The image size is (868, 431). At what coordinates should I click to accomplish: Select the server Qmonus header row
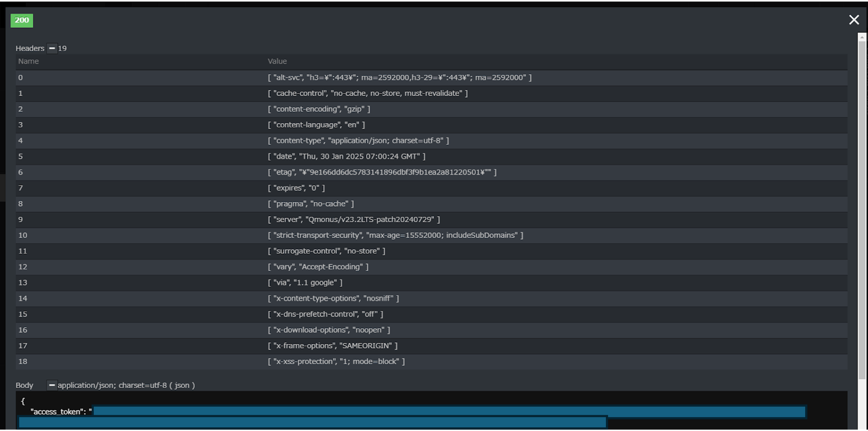click(354, 220)
